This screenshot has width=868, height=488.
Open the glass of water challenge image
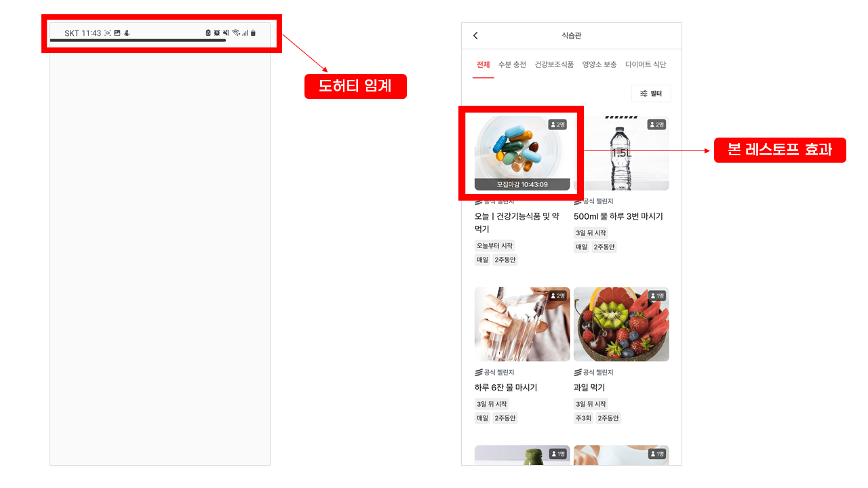522,324
